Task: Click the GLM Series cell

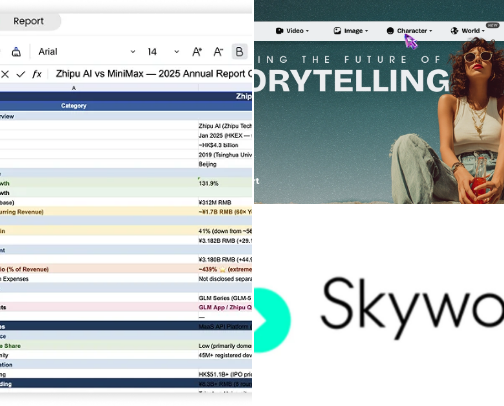Action: point(225,298)
